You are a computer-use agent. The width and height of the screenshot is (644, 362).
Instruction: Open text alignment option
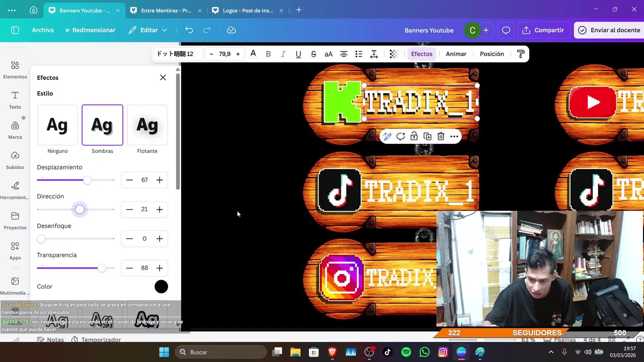[x=344, y=54]
